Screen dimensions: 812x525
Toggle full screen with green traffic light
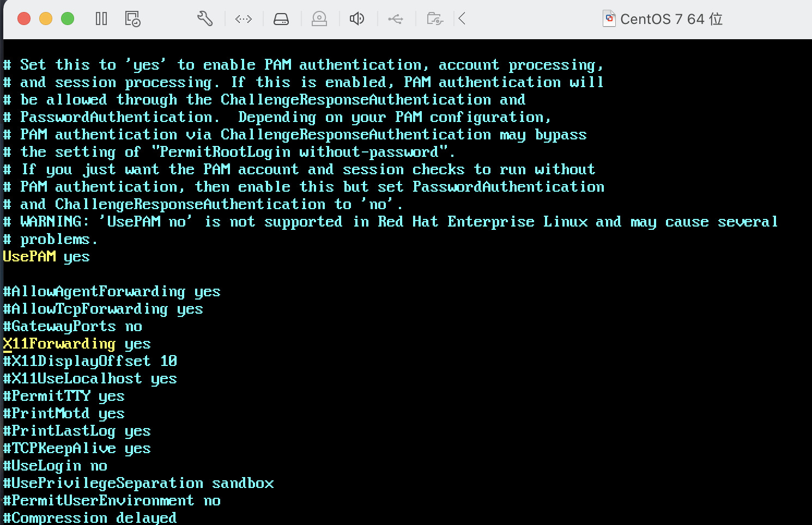point(67,18)
